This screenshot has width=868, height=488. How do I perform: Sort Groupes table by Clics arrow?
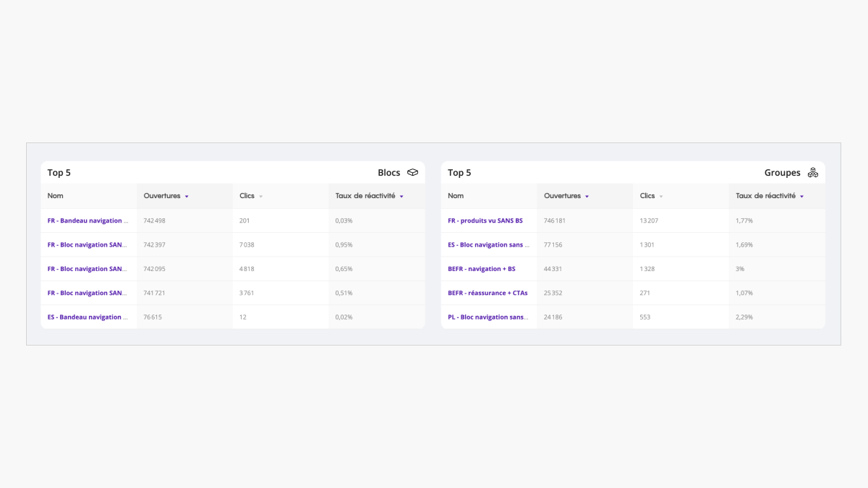[661, 197]
